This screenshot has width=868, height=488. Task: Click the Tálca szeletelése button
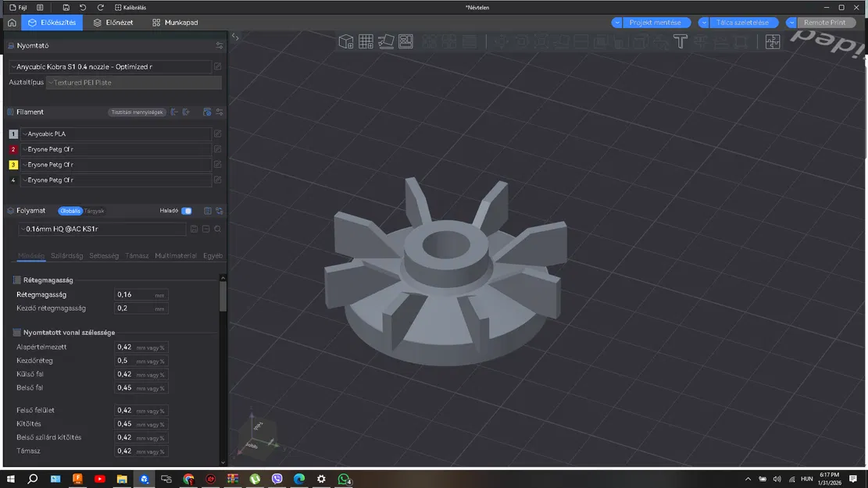744,23
